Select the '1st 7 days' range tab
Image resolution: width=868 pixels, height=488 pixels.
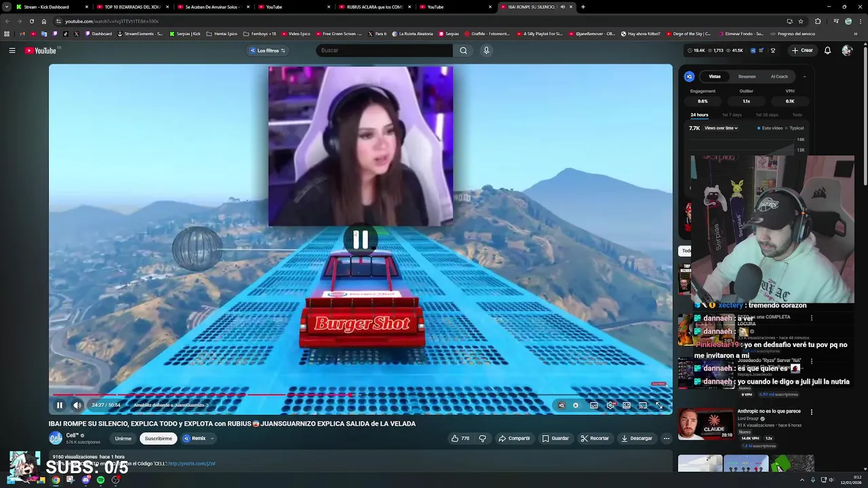coord(732,115)
